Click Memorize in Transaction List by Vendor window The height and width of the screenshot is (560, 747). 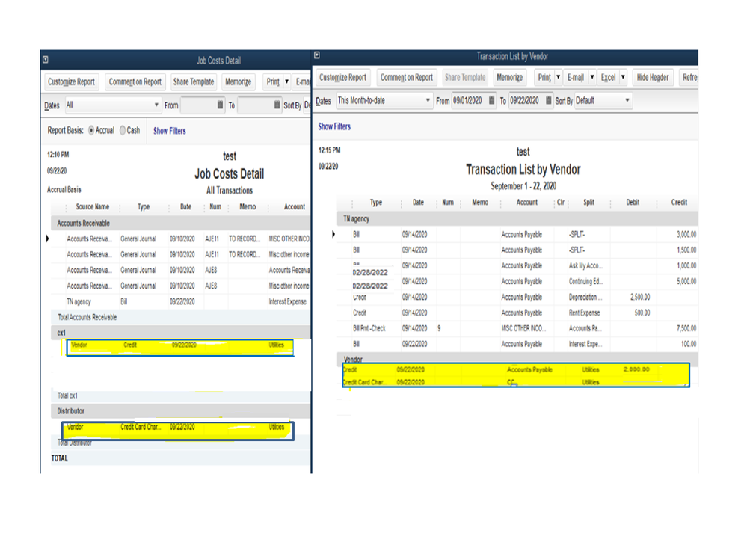(510, 78)
